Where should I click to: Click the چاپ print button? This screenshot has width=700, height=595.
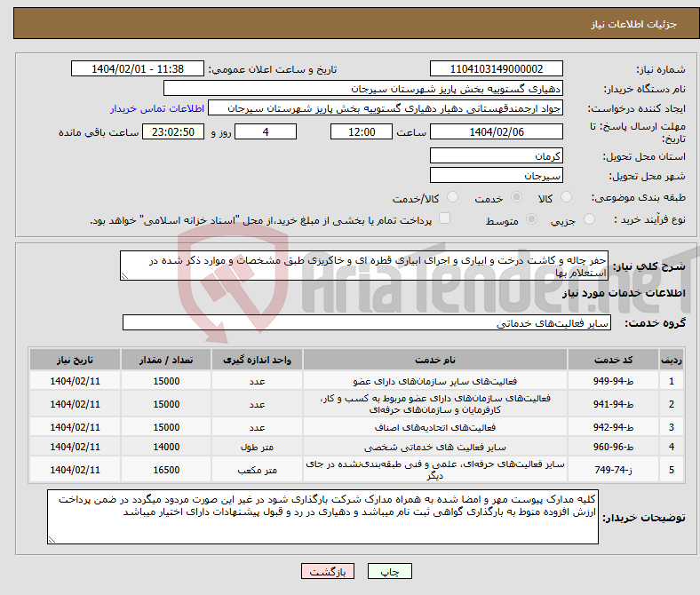[x=390, y=571]
